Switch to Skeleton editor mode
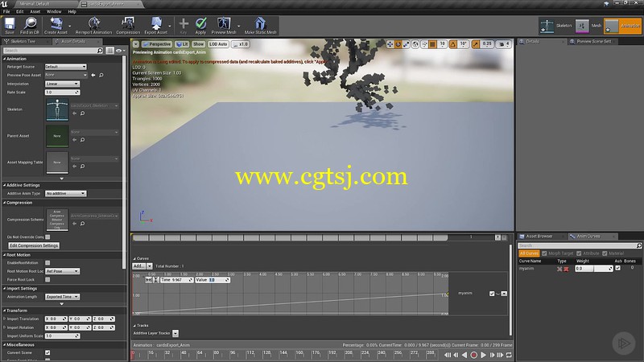 (x=556, y=26)
